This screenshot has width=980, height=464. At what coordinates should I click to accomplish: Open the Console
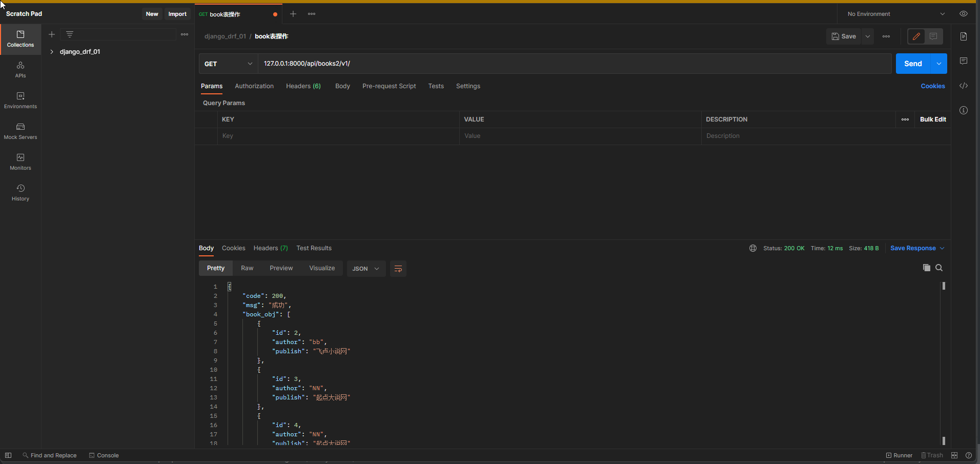[x=104, y=455]
